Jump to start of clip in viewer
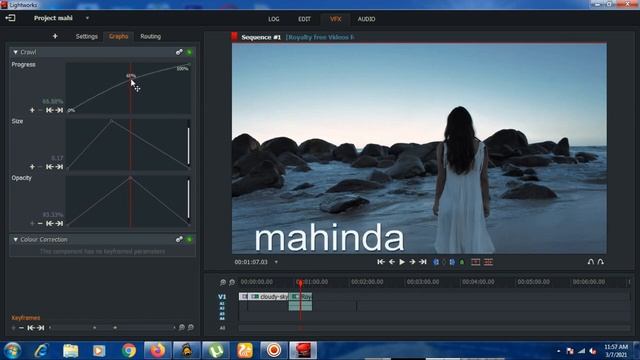The image size is (640, 360). (381, 262)
